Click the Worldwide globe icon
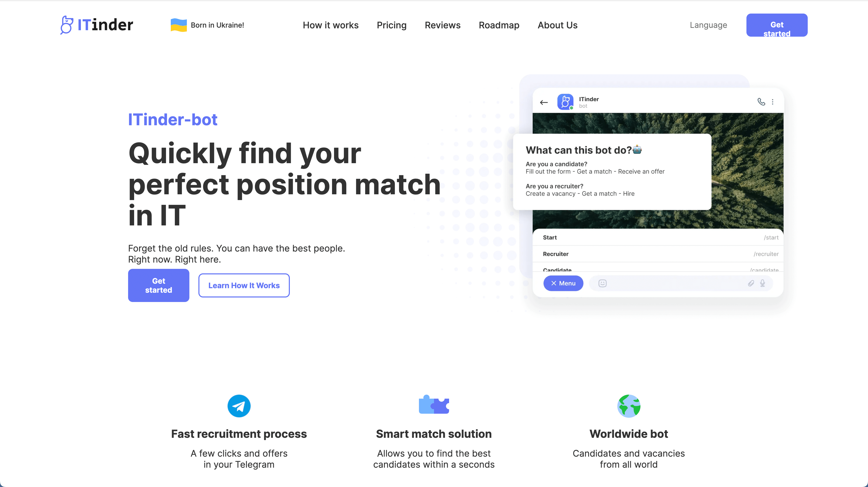The height and width of the screenshot is (487, 868). [x=628, y=406]
